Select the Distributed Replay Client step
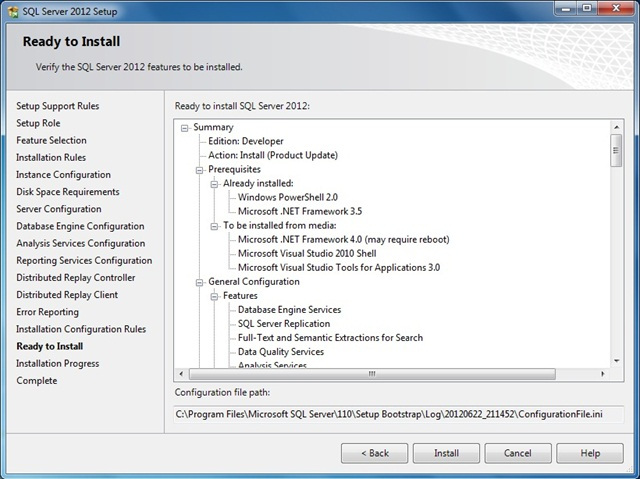The height and width of the screenshot is (479, 640). (x=67, y=295)
